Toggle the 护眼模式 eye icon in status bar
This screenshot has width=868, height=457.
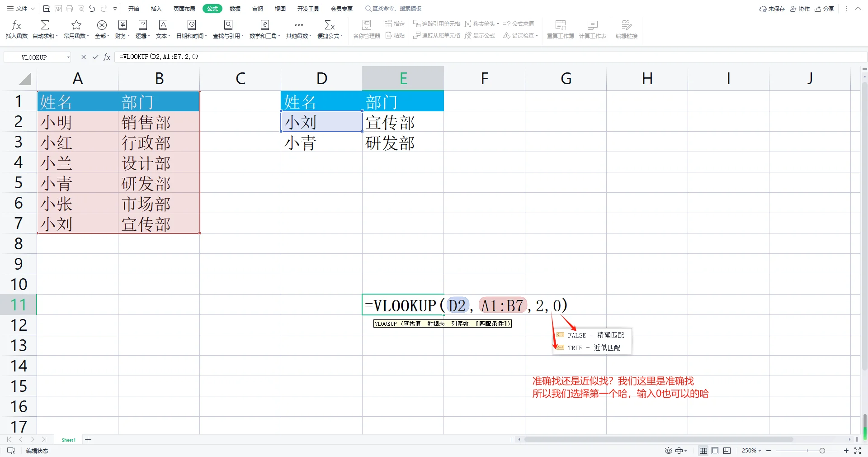tap(668, 451)
